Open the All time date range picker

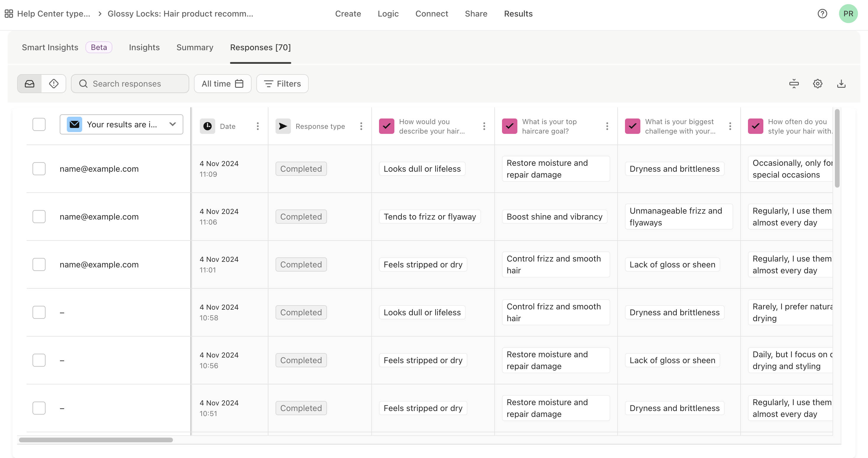coord(222,84)
